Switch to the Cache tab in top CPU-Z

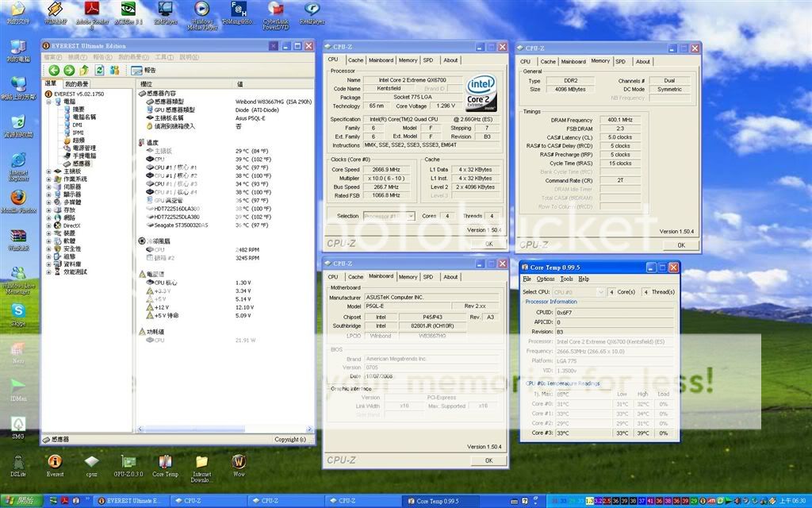pyautogui.click(x=355, y=60)
